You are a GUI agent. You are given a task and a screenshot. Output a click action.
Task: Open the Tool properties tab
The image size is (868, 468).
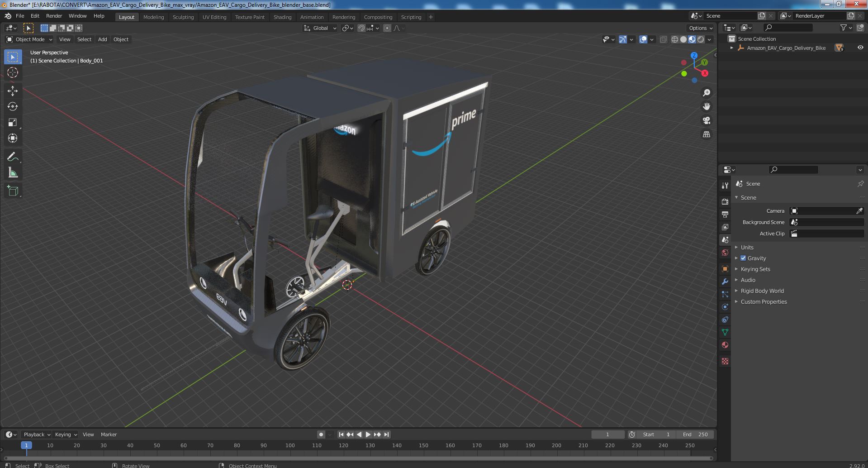point(725,186)
